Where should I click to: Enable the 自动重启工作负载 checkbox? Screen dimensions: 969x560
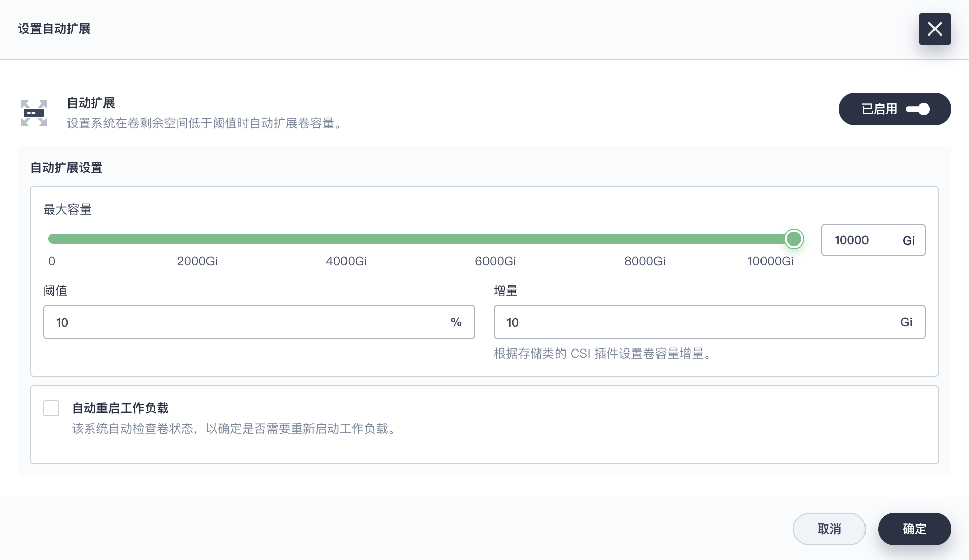pyautogui.click(x=51, y=408)
